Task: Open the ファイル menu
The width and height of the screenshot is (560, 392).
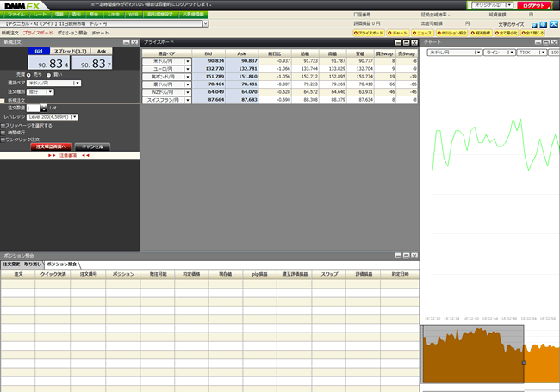Action: (x=16, y=15)
